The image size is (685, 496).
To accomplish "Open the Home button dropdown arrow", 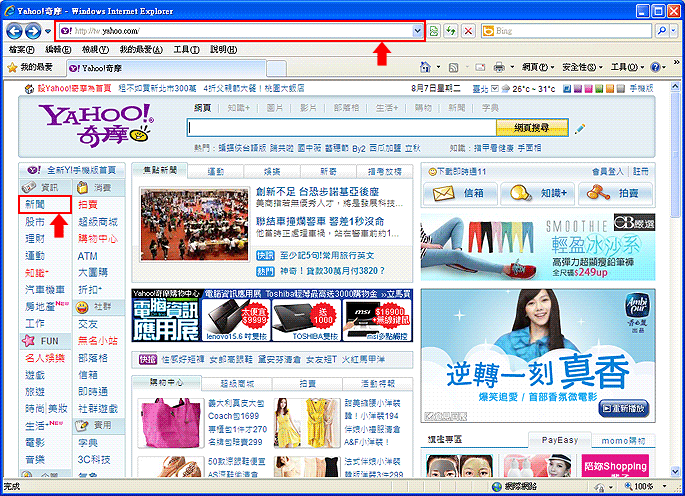I will tap(438, 67).
